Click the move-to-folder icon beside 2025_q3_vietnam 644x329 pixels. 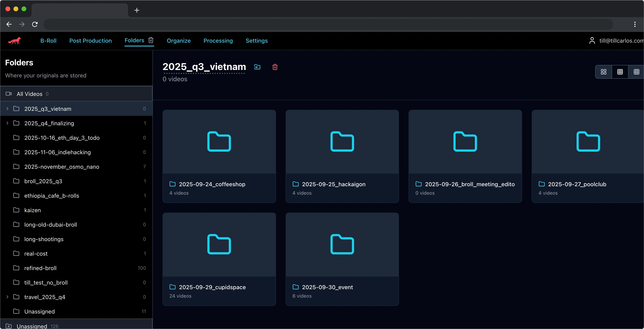257,67
